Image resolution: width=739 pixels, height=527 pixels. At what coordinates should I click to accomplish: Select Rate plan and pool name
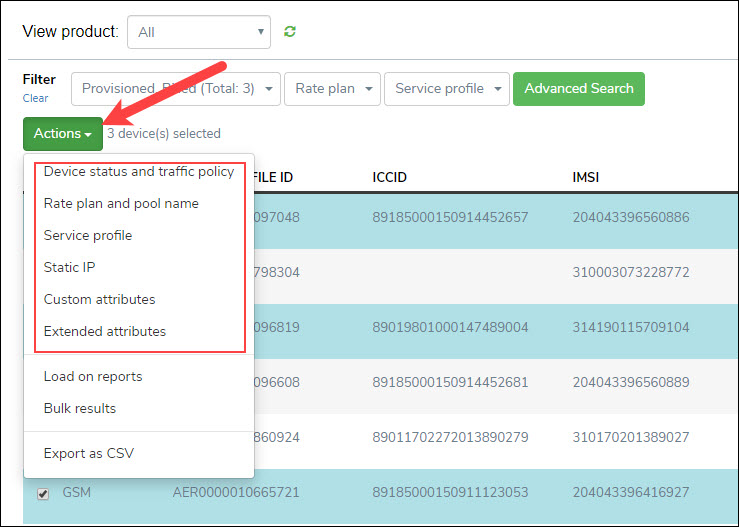[139, 204]
